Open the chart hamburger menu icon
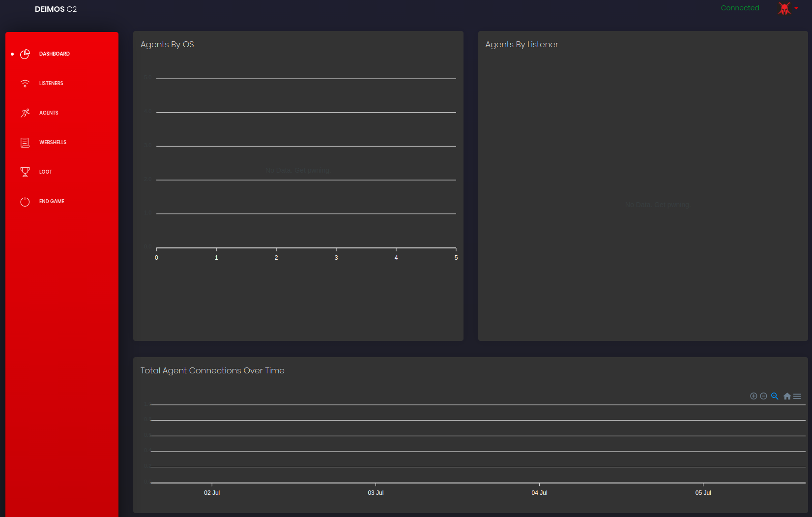This screenshot has width=812, height=517. [797, 396]
